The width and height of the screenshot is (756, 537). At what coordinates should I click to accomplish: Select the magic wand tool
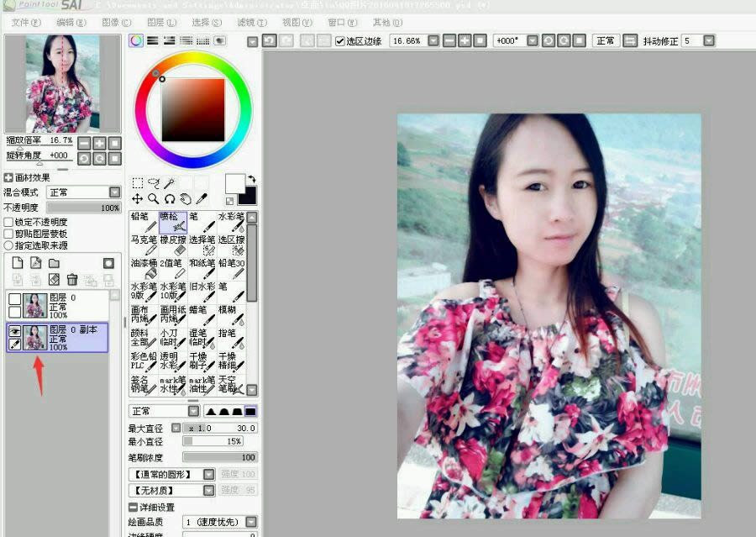pos(169,183)
